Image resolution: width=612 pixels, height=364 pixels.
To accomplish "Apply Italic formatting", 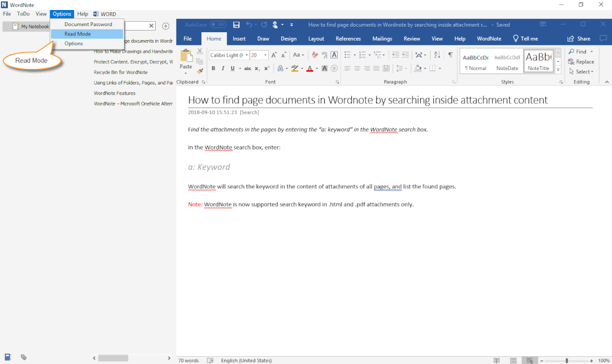I will point(223,68).
